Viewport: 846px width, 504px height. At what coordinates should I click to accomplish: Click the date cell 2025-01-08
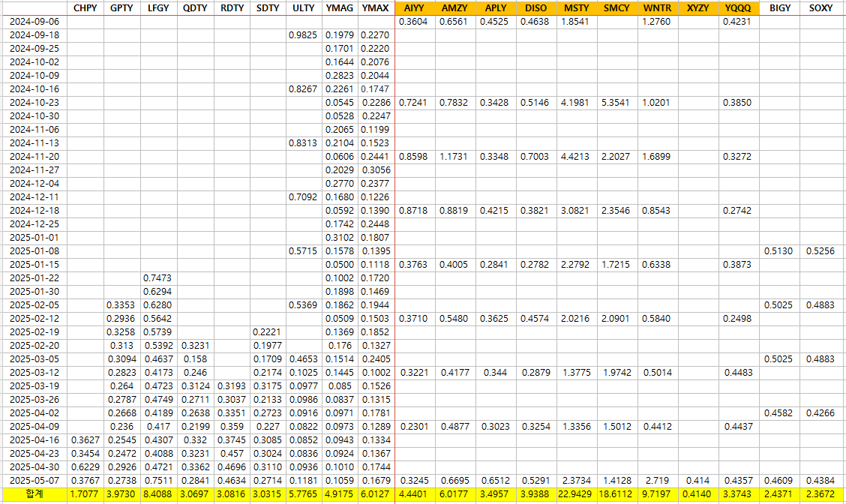point(34,251)
